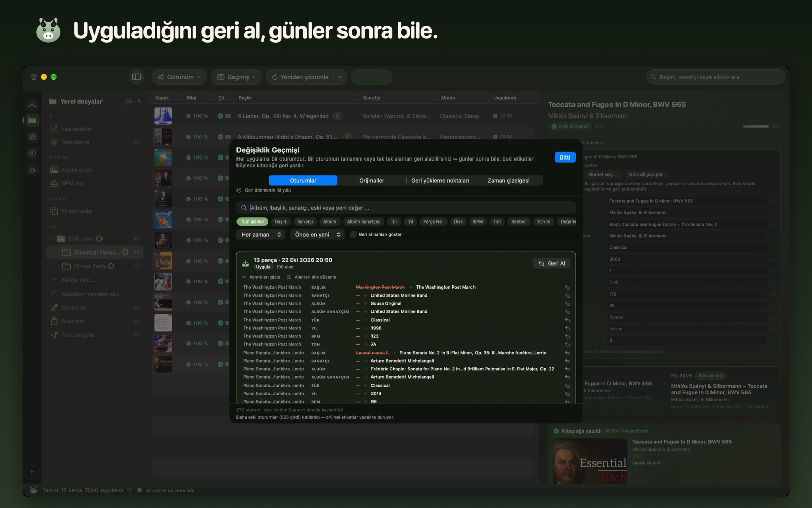This screenshot has width=812, height=508.
Task: Click the 100 confidence bar in details panel
Action: tap(756, 126)
